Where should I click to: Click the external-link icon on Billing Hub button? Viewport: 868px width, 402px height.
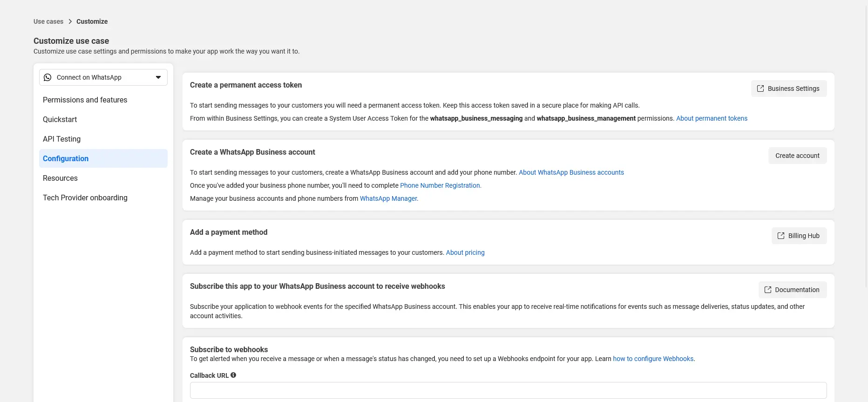781,236
